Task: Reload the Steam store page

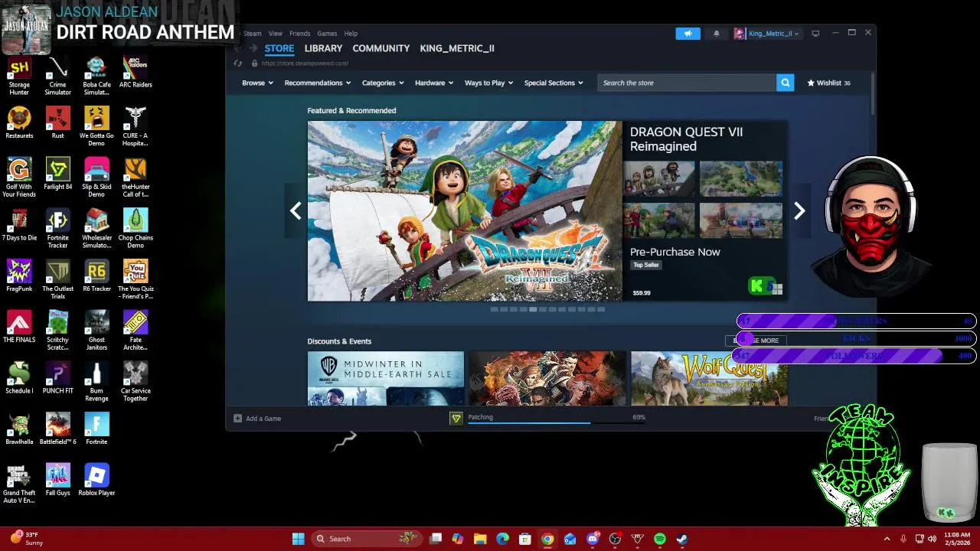Action: [238, 64]
